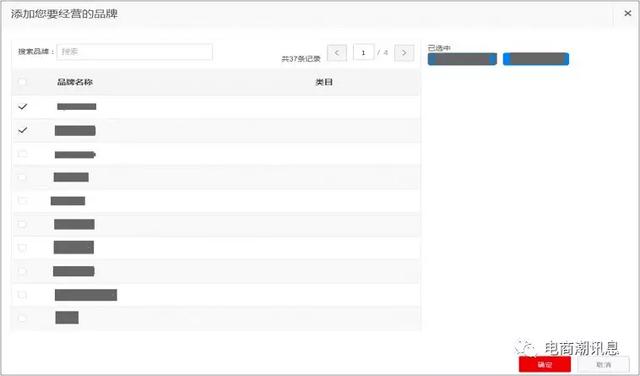Select the checkbox in the seventh brand row

pos(22,247)
